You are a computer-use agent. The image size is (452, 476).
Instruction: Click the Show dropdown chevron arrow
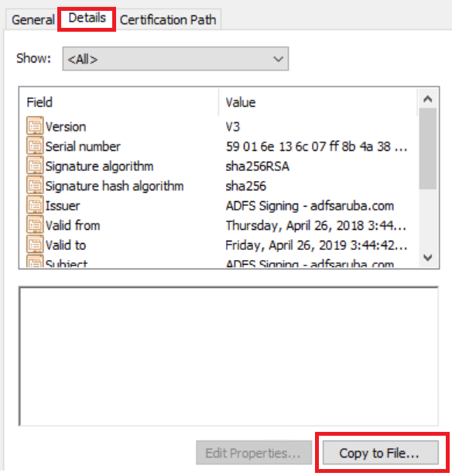click(x=278, y=59)
